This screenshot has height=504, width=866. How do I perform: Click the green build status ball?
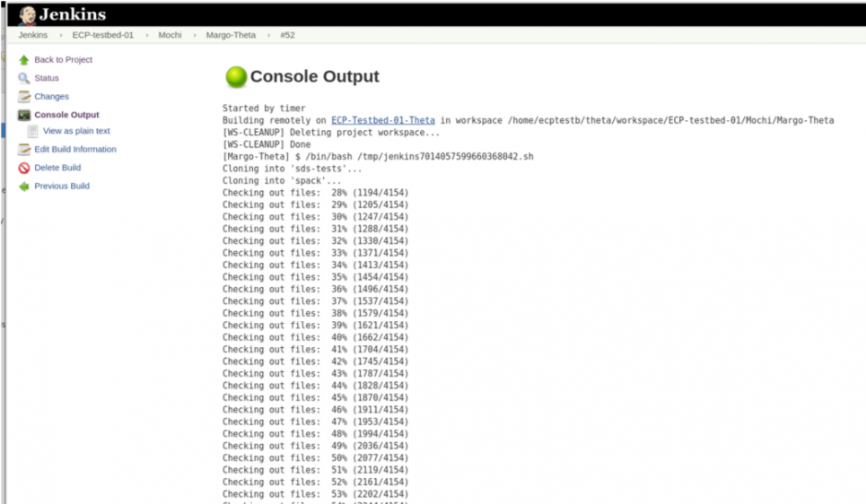tap(235, 77)
